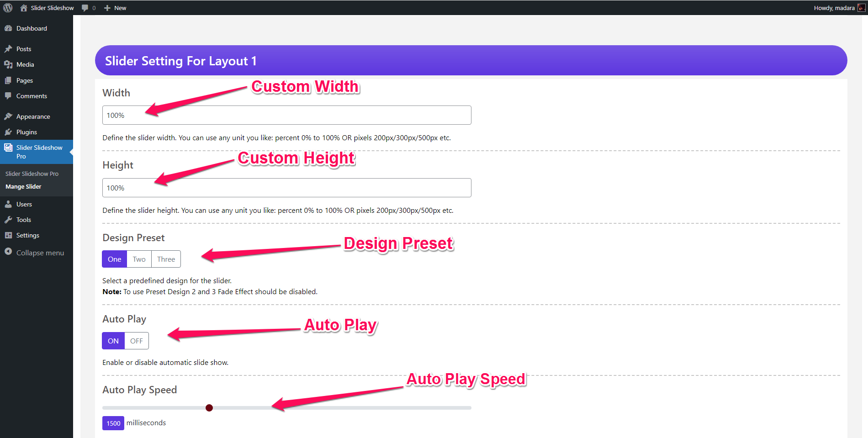868x438 pixels.
Task: Click the Auto Play Speed slider track
Action: (287, 408)
